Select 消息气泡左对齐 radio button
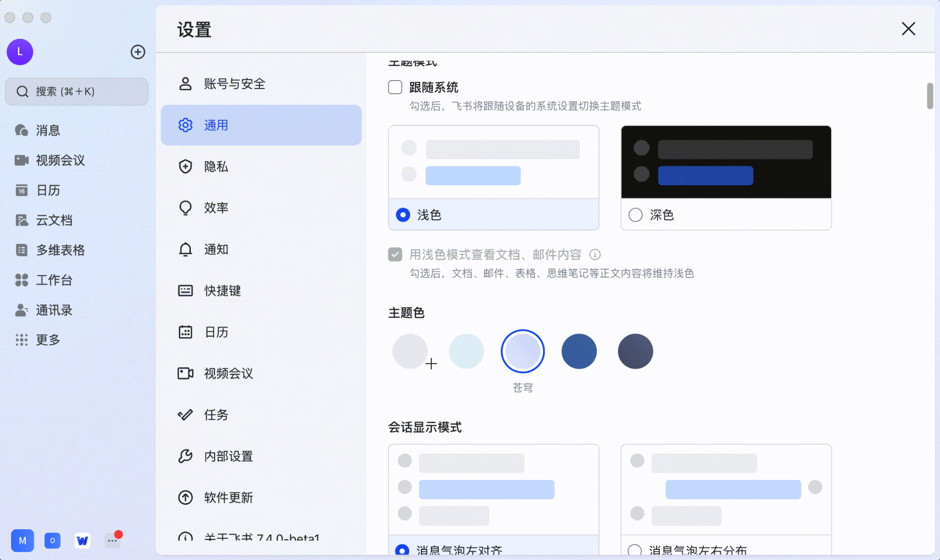 tap(402, 549)
